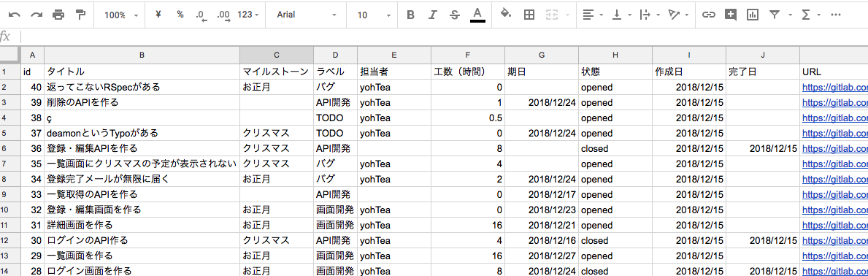Open the font size 10 dropdown
Image resolution: width=868 pixels, height=276 pixels.
click(x=375, y=15)
